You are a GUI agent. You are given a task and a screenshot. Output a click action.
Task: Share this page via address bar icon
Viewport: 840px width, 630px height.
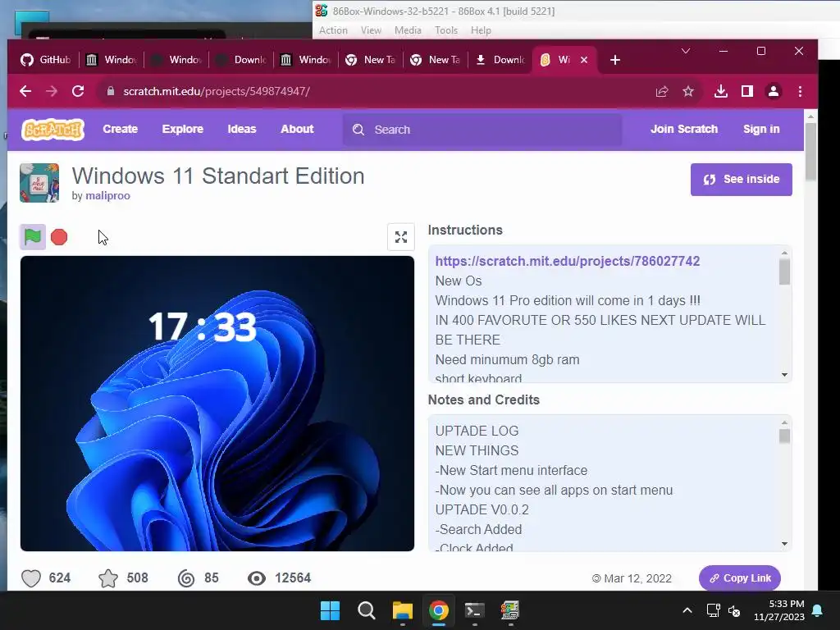point(662,92)
